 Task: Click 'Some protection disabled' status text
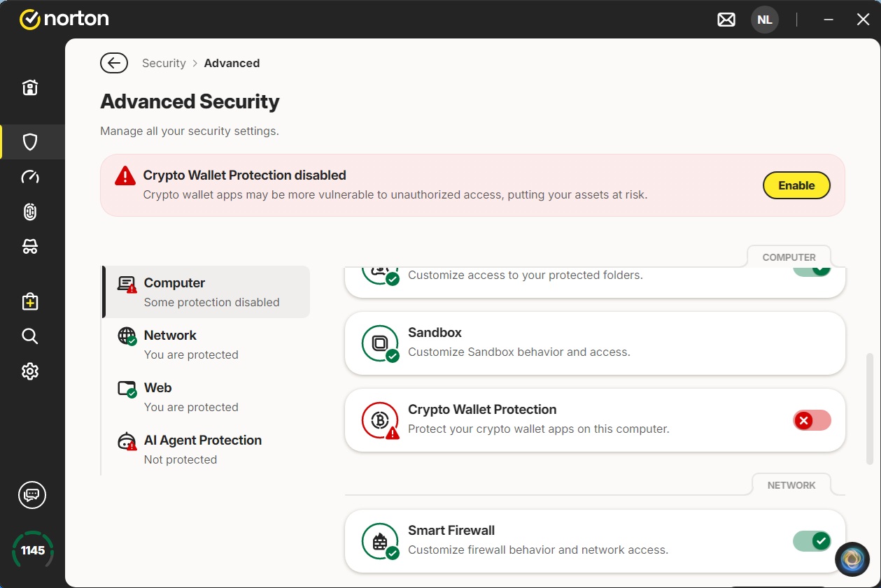[x=211, y=302]
